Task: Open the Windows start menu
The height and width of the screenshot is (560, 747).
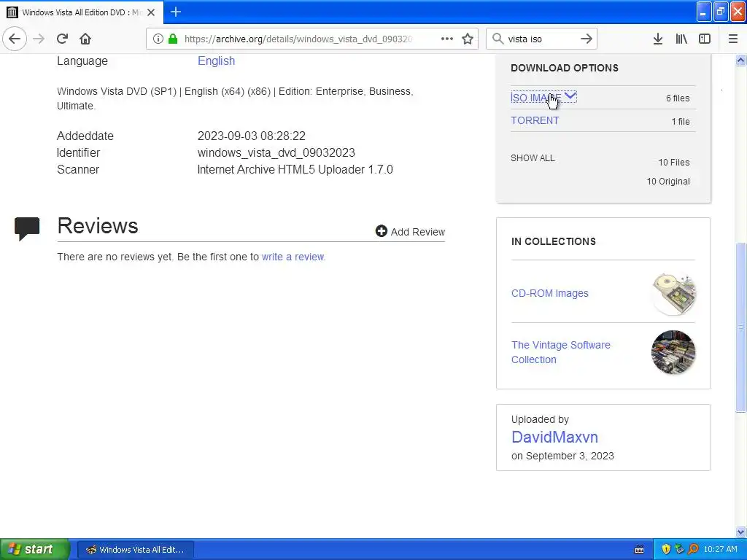Action: click(35, 549)
